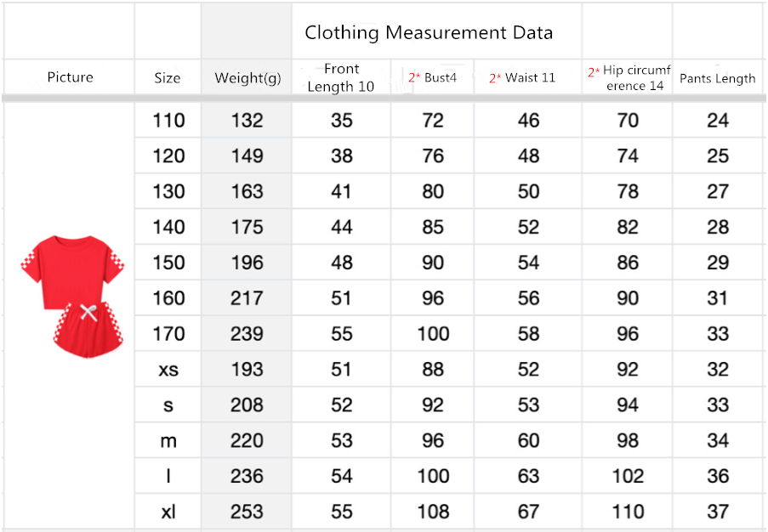Screen dimensions: 768x532
Task: Click the Weight(g) column header
Action: (x=247, y=78)
